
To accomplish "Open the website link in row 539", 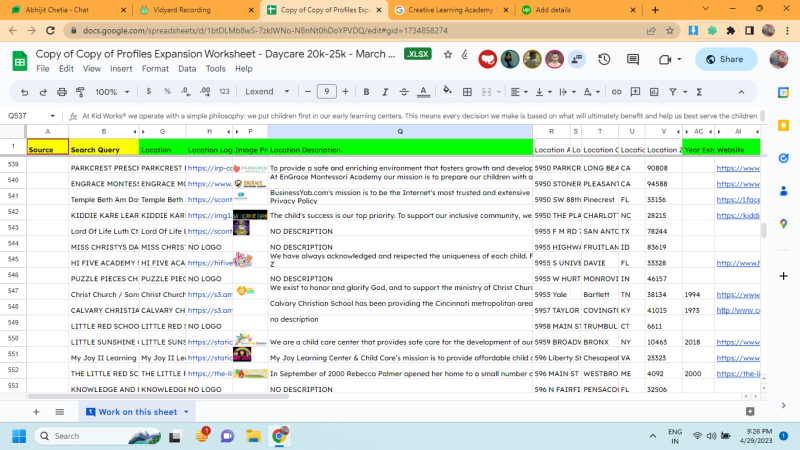I will 738,168.
